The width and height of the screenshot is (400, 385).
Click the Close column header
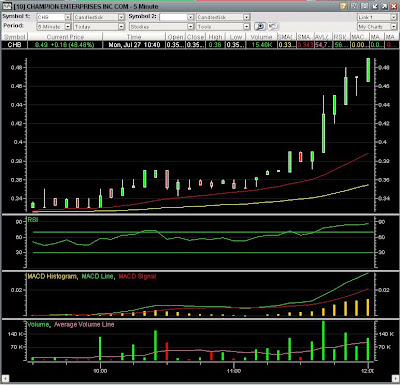195,37
